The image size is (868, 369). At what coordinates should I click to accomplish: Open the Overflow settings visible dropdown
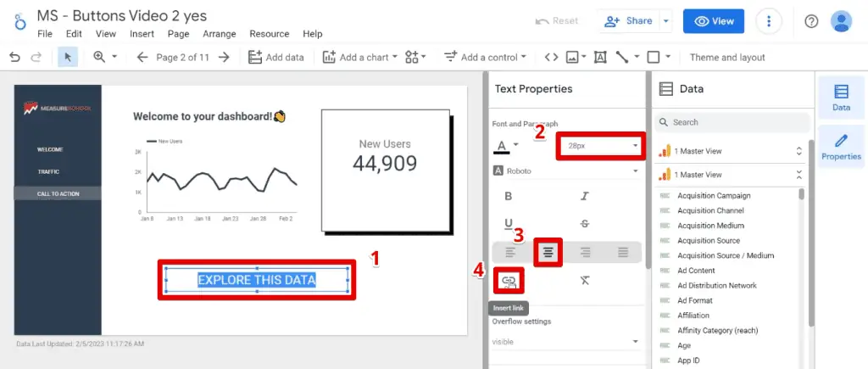click(x=565, y=342)
